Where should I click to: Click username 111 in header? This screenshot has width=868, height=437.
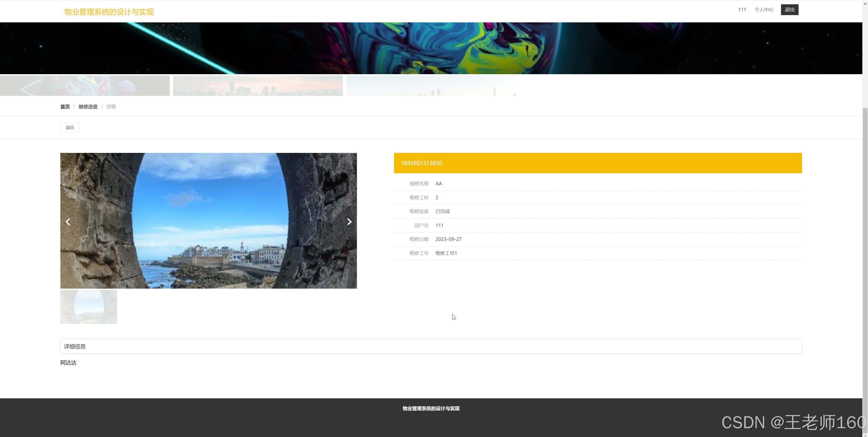[x=742, y=10]
